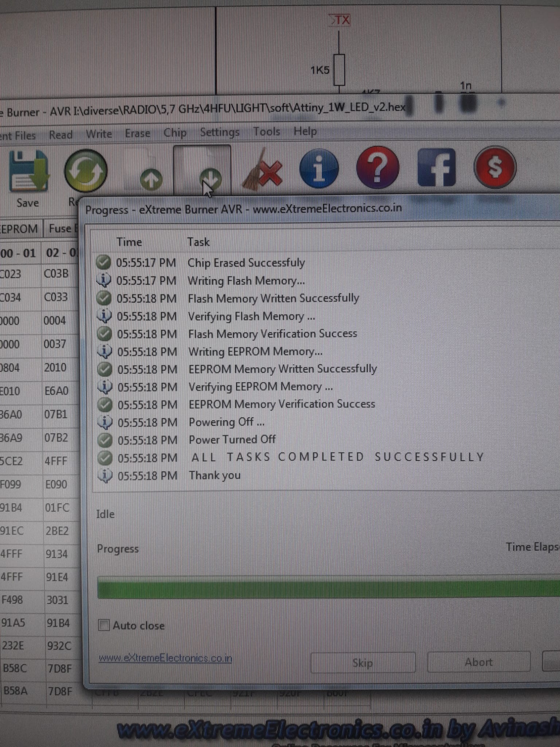Select the 'Thank you' log entry text
Viewport: 560px width, 747px height.
(215, 475)
